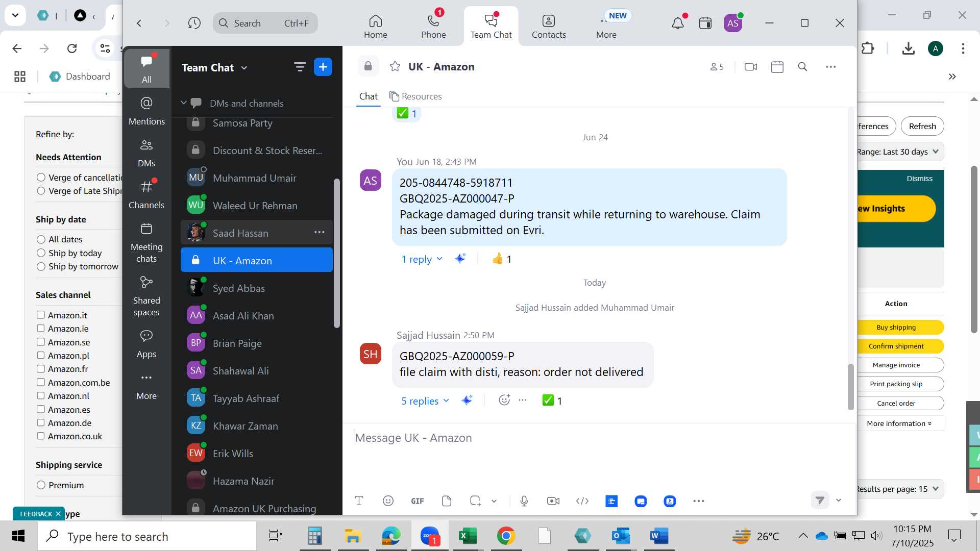Screen dimensions: 980x551
Task: Select the Chat tab in UK - Amazon
Action: click(x=368, y=96)
